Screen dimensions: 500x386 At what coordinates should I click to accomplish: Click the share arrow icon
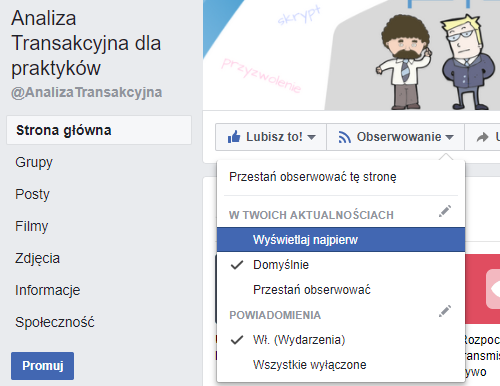click(x=482, y=137)
